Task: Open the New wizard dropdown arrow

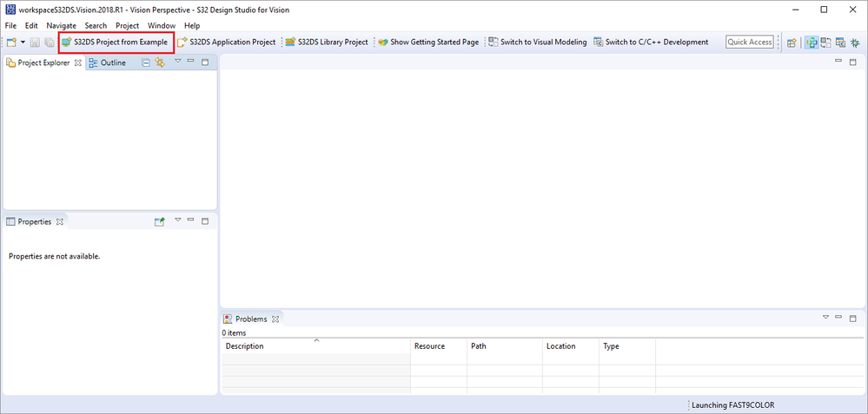Action: 23,42
